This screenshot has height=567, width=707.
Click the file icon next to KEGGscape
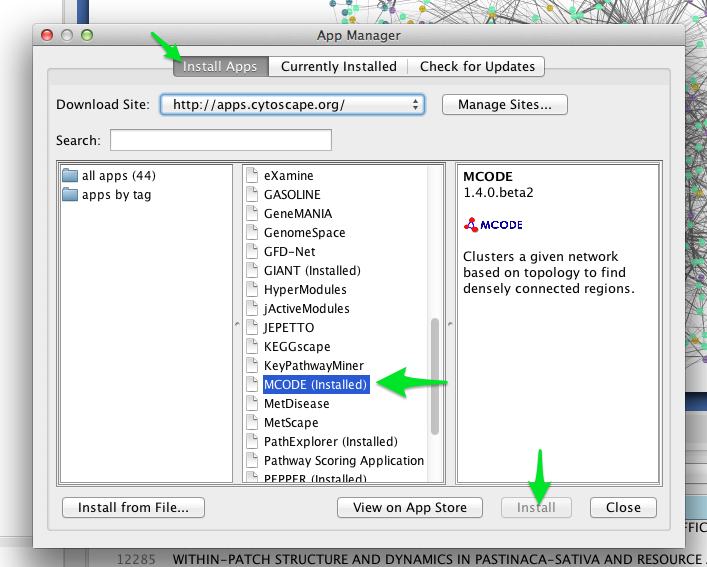[x=252, y=346]
